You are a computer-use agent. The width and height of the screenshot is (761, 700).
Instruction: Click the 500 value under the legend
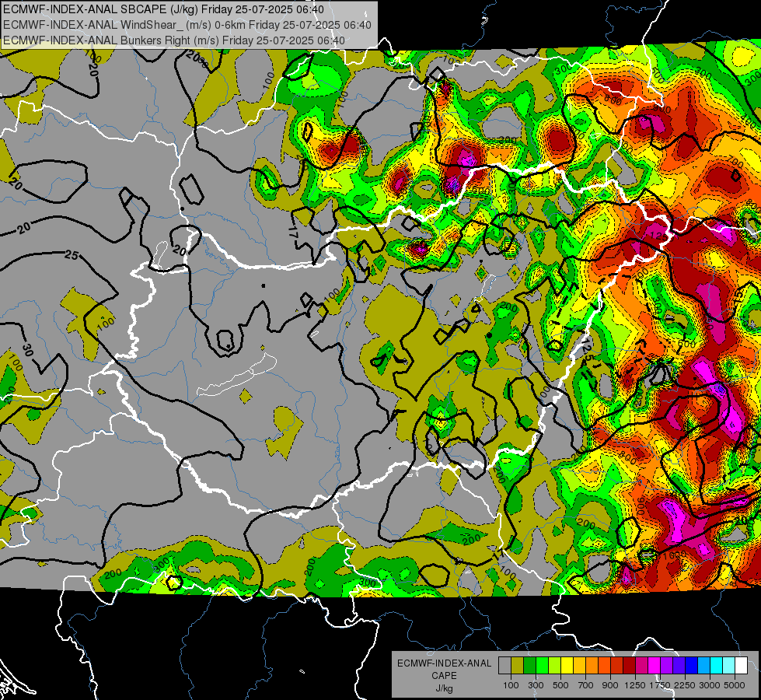[x=560, y=685]
